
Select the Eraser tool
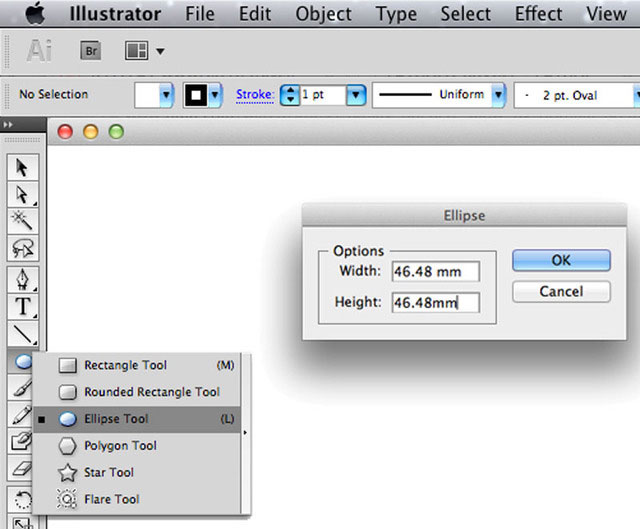click(20, 468)
